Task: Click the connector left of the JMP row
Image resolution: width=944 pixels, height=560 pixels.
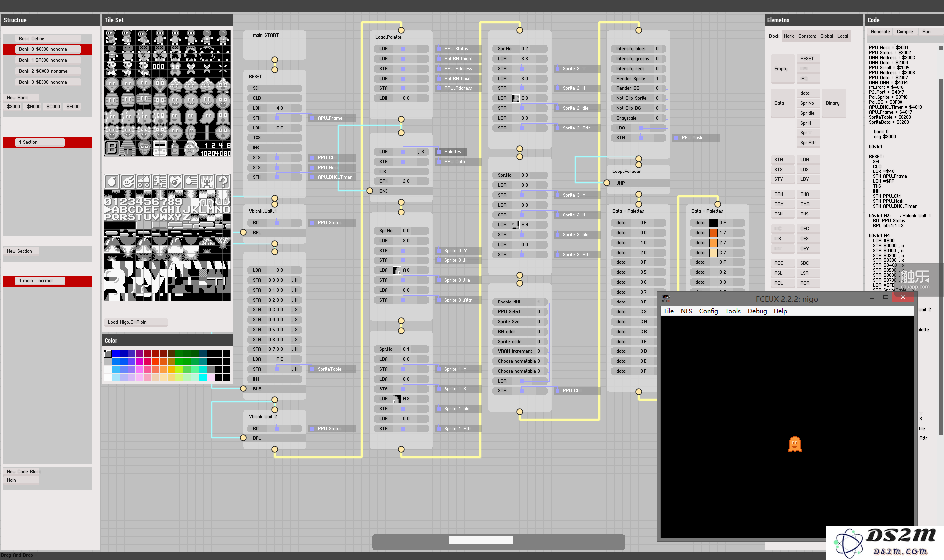Action: tap(607, 183)
